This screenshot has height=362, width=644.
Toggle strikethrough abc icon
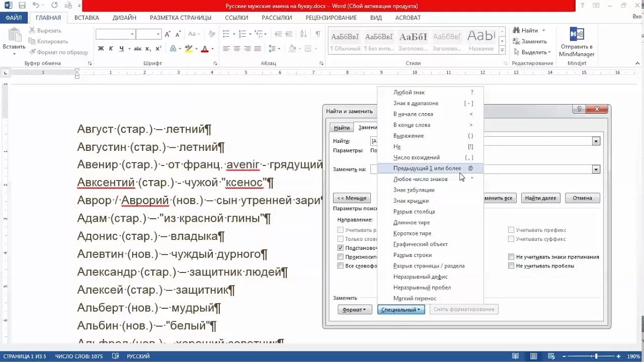(x=137, y=49)
